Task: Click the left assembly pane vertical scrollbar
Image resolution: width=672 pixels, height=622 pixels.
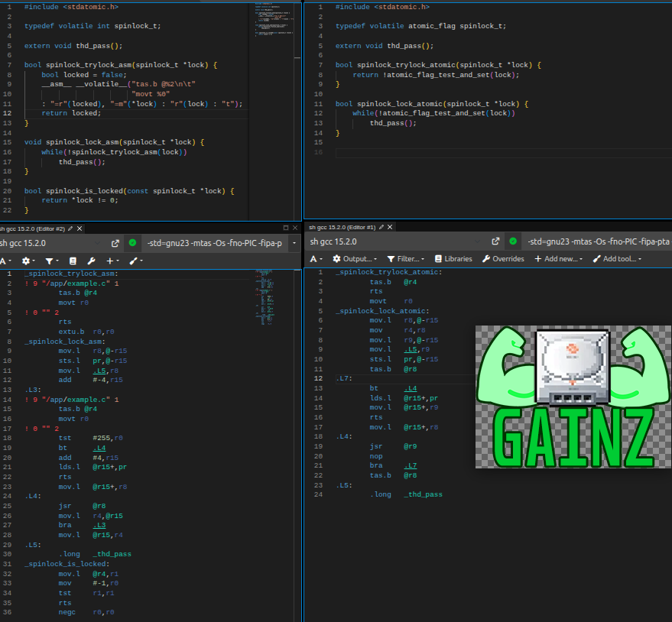Action: pos(297,445)
